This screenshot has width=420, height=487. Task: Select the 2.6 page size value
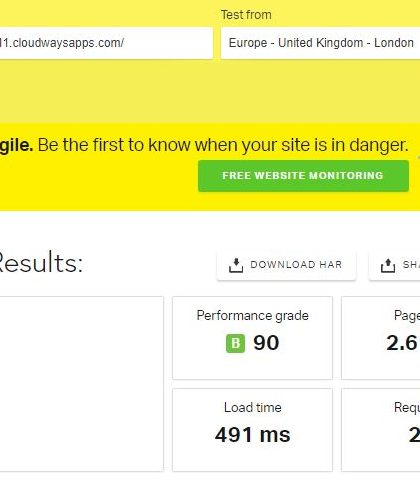(x=403, y=343)
